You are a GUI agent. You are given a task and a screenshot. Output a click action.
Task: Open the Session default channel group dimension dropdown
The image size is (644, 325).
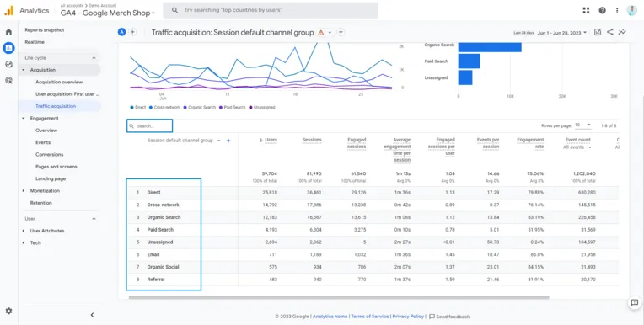click(x=184, y=141)
